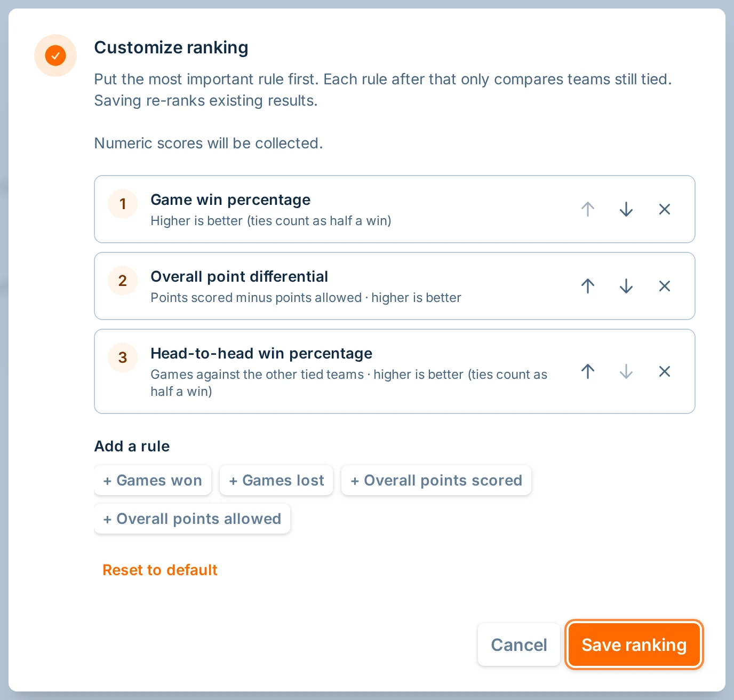The height and width of the screenshot is (700, 734).
Task: Remove the Head-to-head win percentage rule
Action: [x=665, y=371]
